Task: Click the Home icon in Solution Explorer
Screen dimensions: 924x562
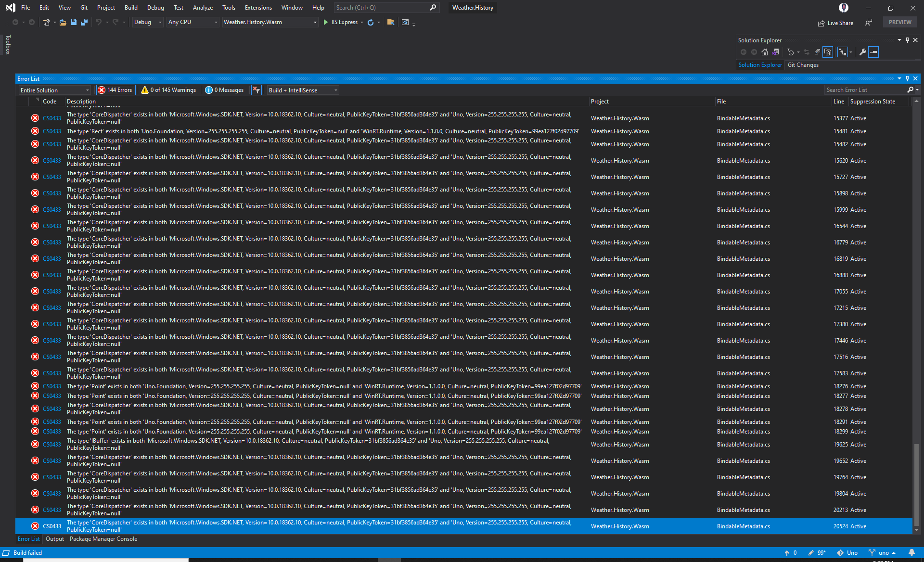Action: pos(765,52)
